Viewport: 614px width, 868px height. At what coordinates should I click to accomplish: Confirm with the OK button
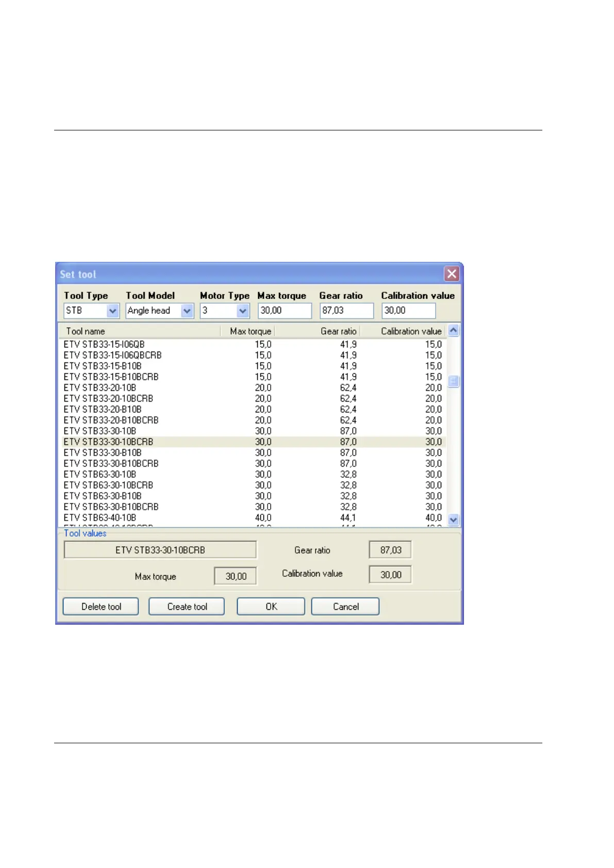[x=271, y=607]
